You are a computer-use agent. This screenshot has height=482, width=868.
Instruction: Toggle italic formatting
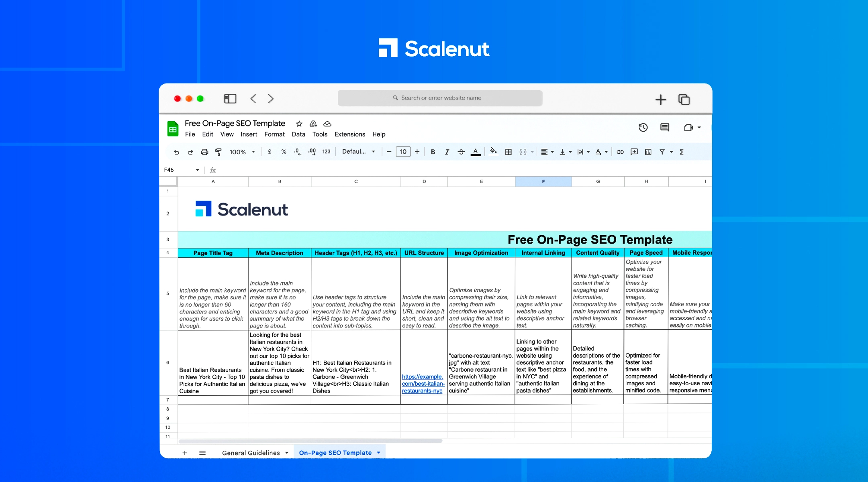[447, 152]
